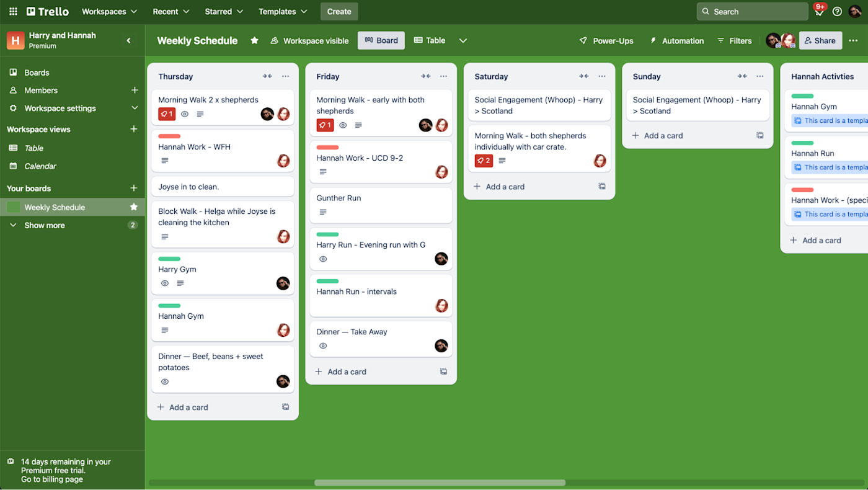Screen dimensions: 868x490
Task: Click the horizontal board scrollbar
Action: click(440, 483)
